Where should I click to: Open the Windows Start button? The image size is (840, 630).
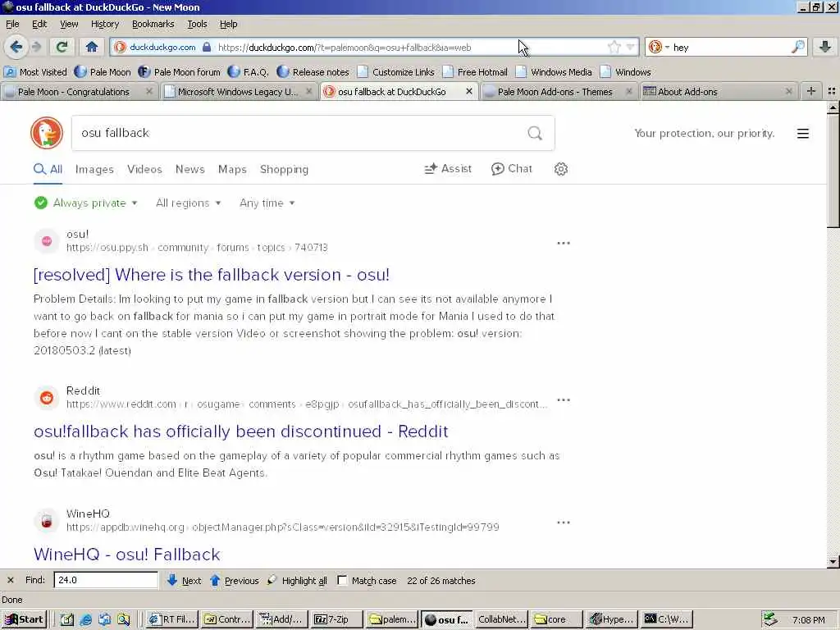[x=25, y=619]
